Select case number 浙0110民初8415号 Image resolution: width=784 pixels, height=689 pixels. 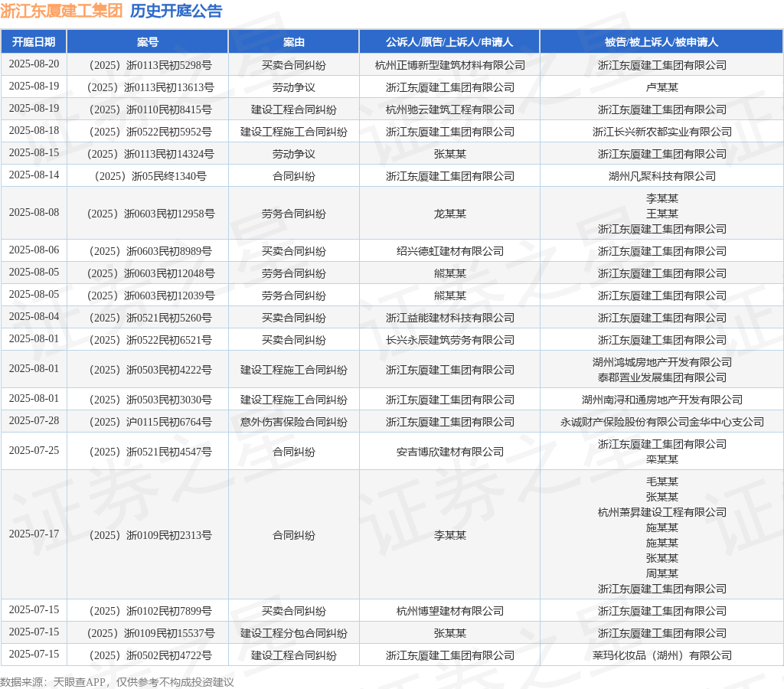click(x=169, y=110)
